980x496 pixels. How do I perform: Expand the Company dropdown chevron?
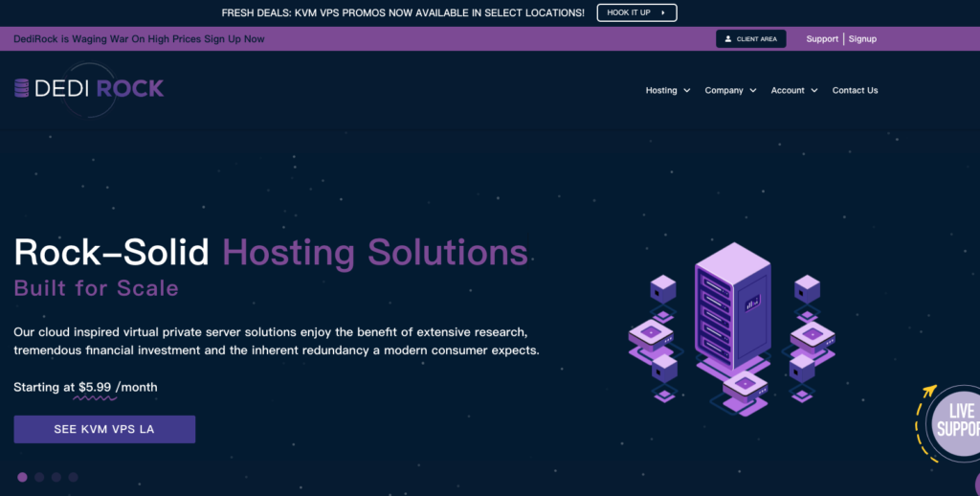point(753,91)
